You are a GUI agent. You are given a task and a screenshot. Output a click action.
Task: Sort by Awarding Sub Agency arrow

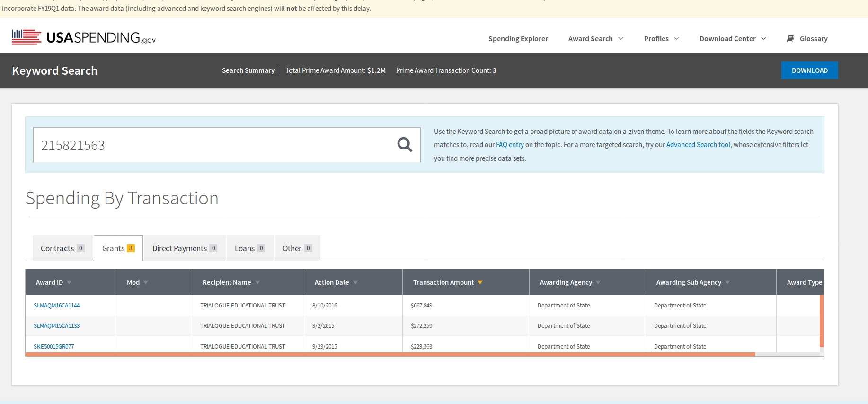pos(727,282)
